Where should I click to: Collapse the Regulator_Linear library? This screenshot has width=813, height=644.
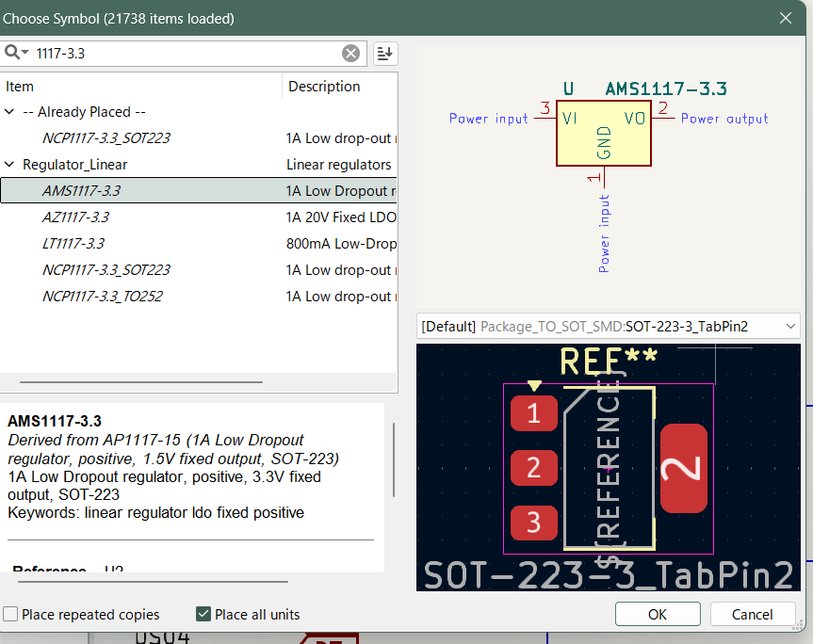(9, 165)
